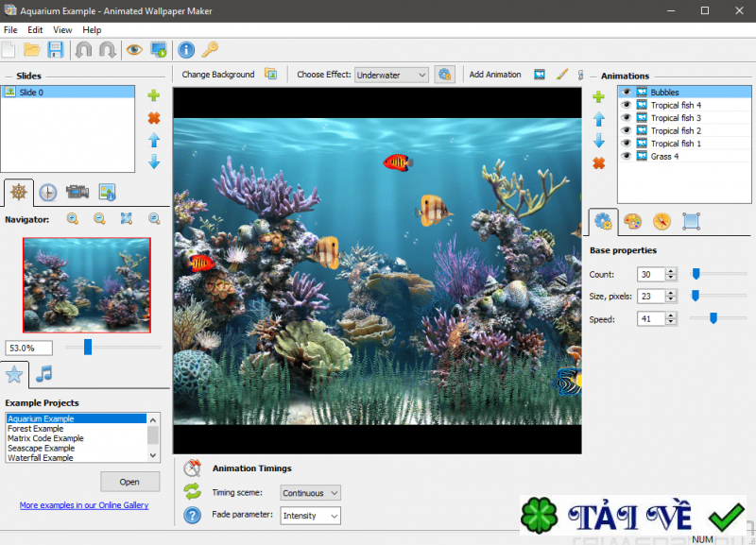The height and width of the screenshot is (545, 756).
Task: Click the Speed slider in Base properties
Action: coord(713,319)
